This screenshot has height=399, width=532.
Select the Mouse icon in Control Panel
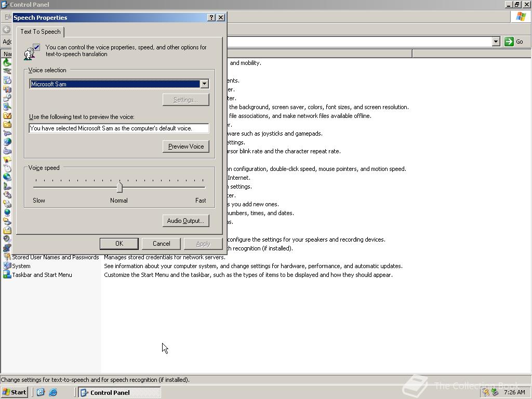click(7, 169)
